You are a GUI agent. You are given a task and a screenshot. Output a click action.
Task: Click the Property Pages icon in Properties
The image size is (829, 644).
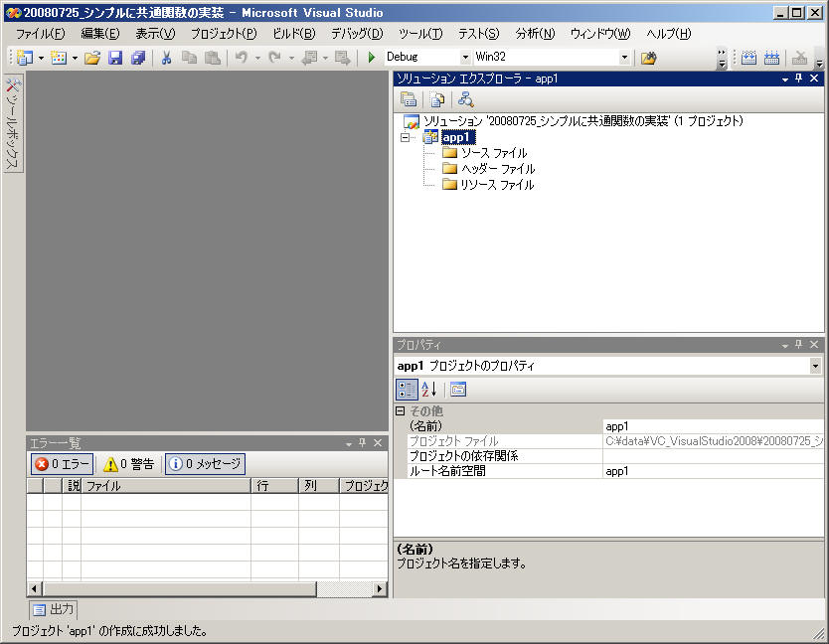pyautogui.click(x=458, y=390)
